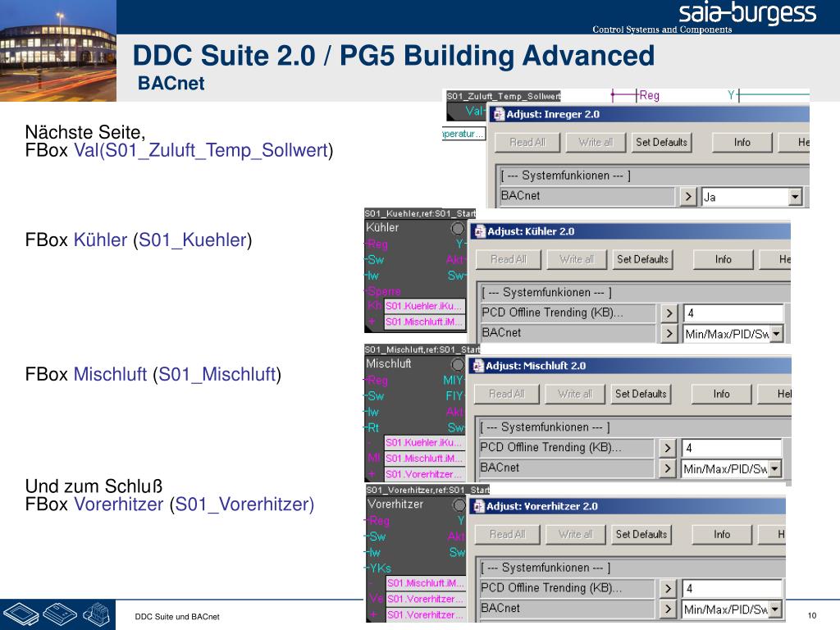Click PCD Offline Trending value field in Kühler dialog
Image resolution: width=840 pixels, height=630 pixels.
[x=733, y=313]
